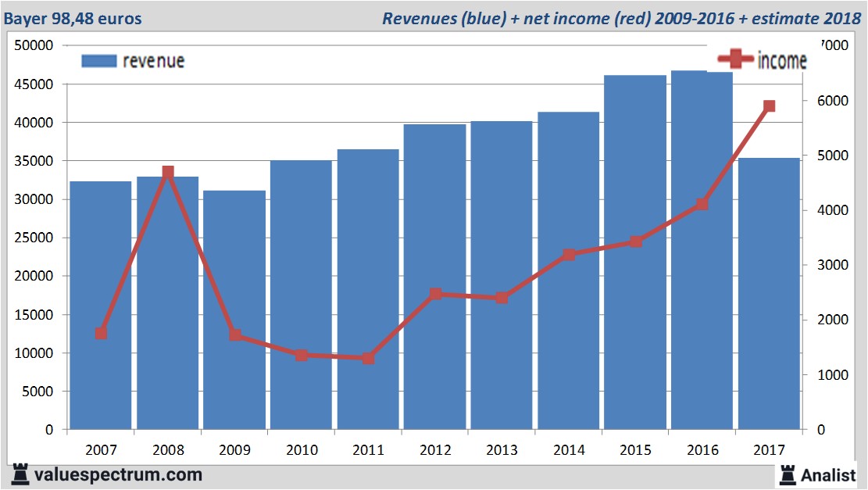Click the 2013 income data point

click(502, 298)
